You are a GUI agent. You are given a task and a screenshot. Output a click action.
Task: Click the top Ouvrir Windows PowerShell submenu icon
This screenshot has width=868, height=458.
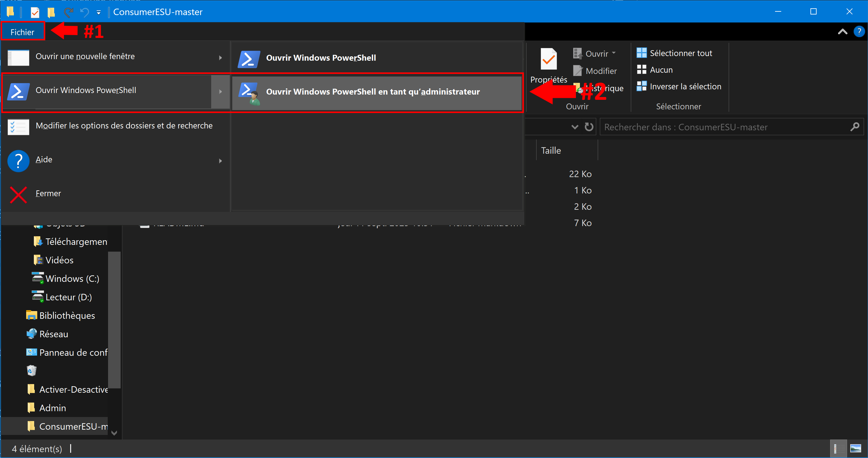click(x=249, y=58)
